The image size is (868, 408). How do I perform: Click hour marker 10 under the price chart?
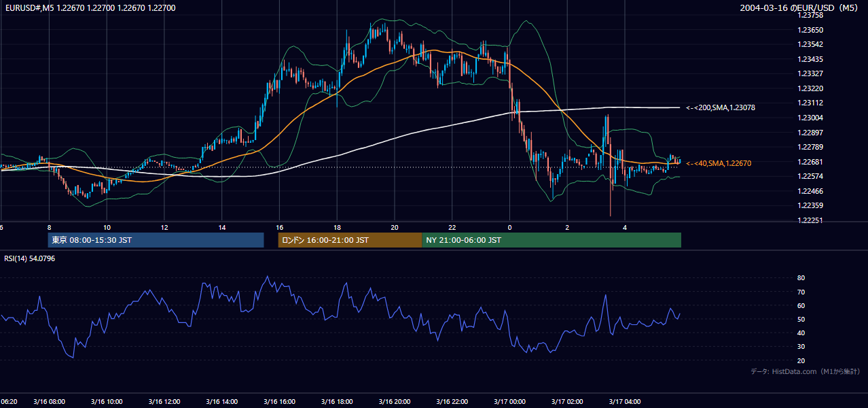(x=107, y=226)
